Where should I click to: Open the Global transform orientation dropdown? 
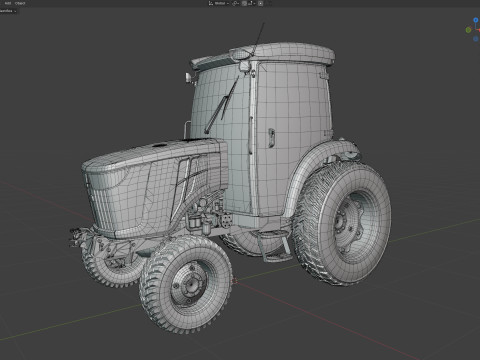pos(219,3)
